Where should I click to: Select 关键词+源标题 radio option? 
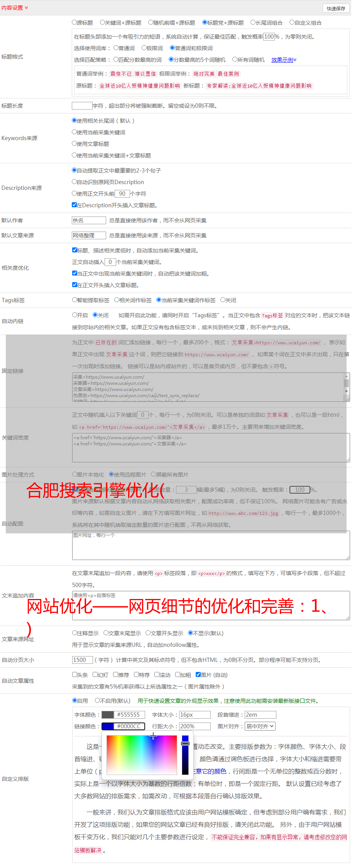(102, 22)
